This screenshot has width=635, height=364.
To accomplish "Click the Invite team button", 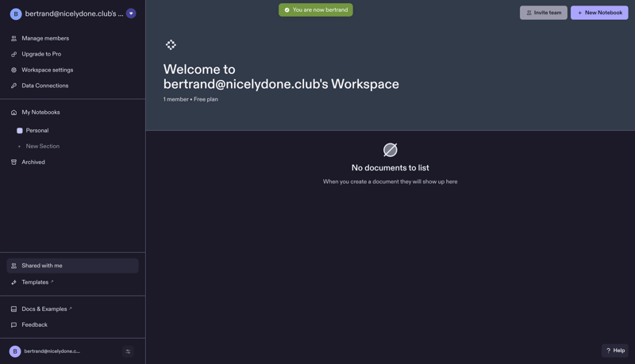I will point(544,13).
